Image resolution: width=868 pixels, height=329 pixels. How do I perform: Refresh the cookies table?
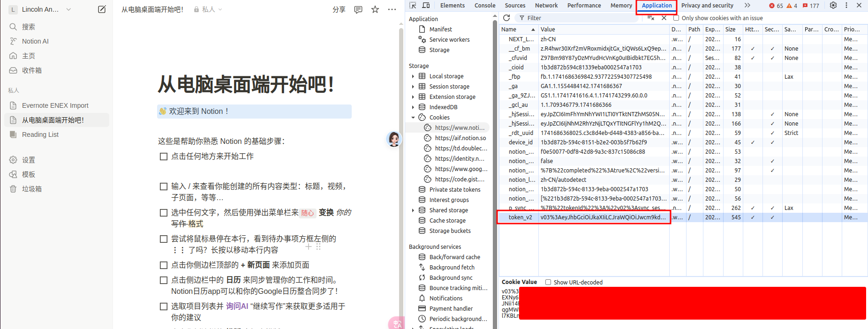(506, 18)
